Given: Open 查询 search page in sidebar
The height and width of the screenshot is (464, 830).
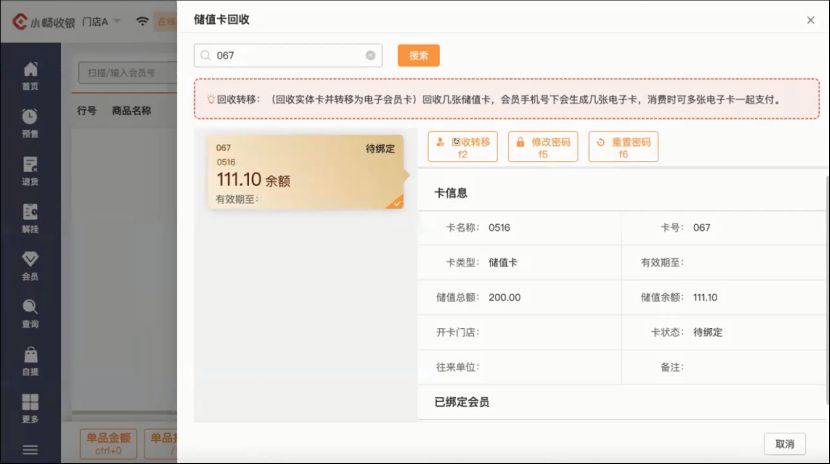Looking at the screenshot, I should click(x=30, y=314).
